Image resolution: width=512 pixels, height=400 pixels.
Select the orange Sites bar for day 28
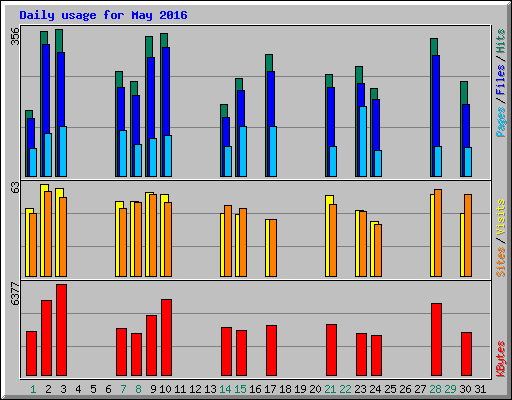click(x=438, y=233)
